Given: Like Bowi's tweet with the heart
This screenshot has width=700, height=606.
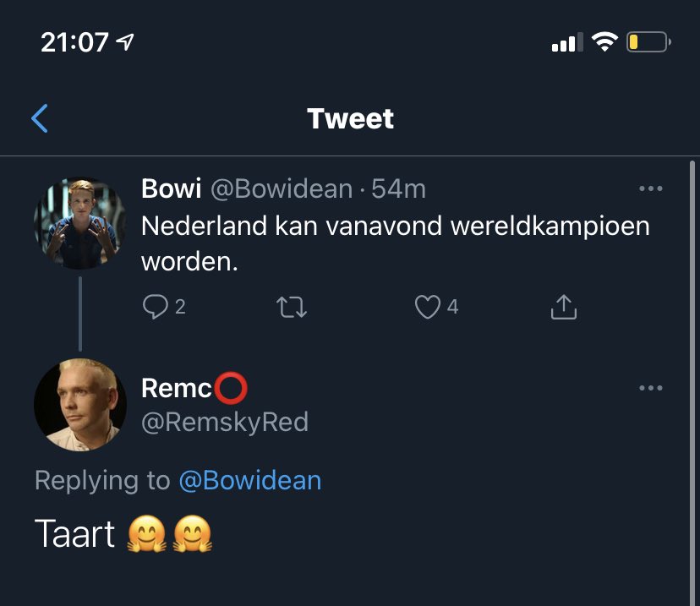Looking at the screenshot, I should click(427, 307).
